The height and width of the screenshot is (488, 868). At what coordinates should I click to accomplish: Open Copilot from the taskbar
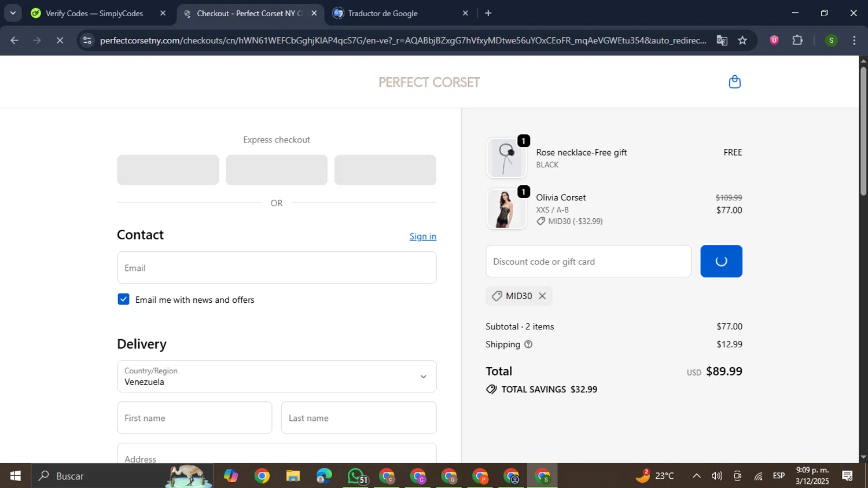coord(231,476)
